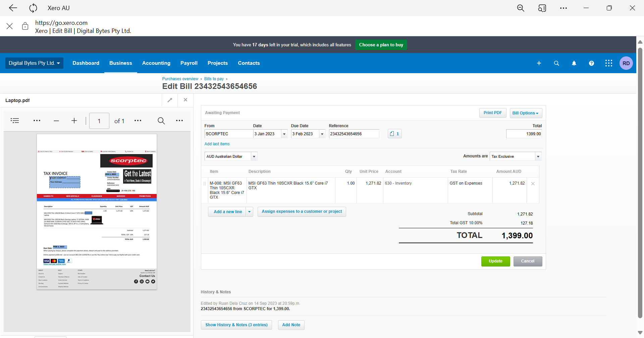Click Assign expenses to a customer or project
644x338 pixels.
[x=302, y=212]
